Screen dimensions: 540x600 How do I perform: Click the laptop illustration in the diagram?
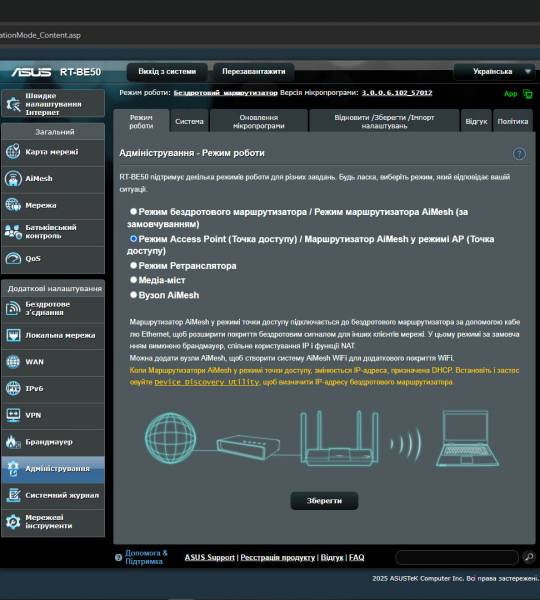[x=467, y=439]
